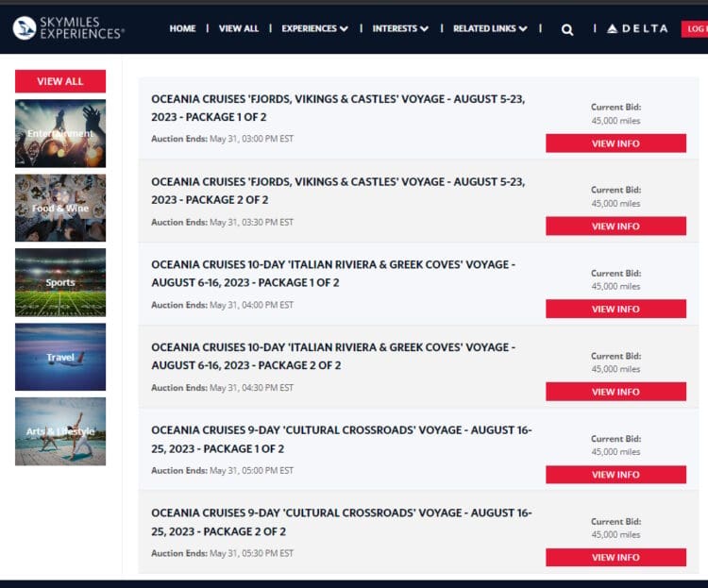Image resolution: width=708 pixels, height=588 pixels.
Task: Open the Food & Wine category thumbnail
Action: (x=60, y=208)
